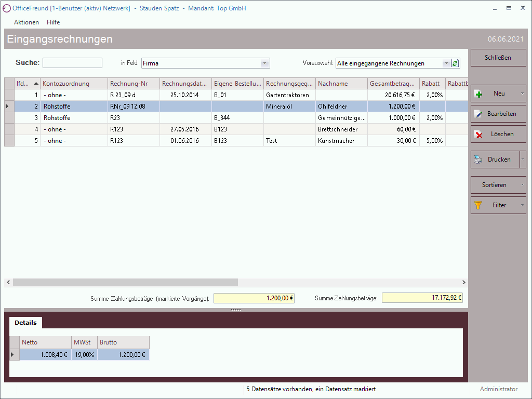The height and width of the screenshot is (399, 532).
Task: Click into the Suche text field
Action: 72,63
